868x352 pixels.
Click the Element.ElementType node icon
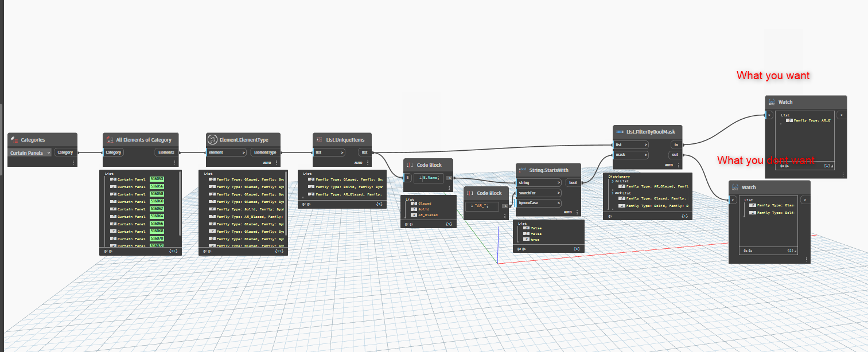tap(212, 139)
